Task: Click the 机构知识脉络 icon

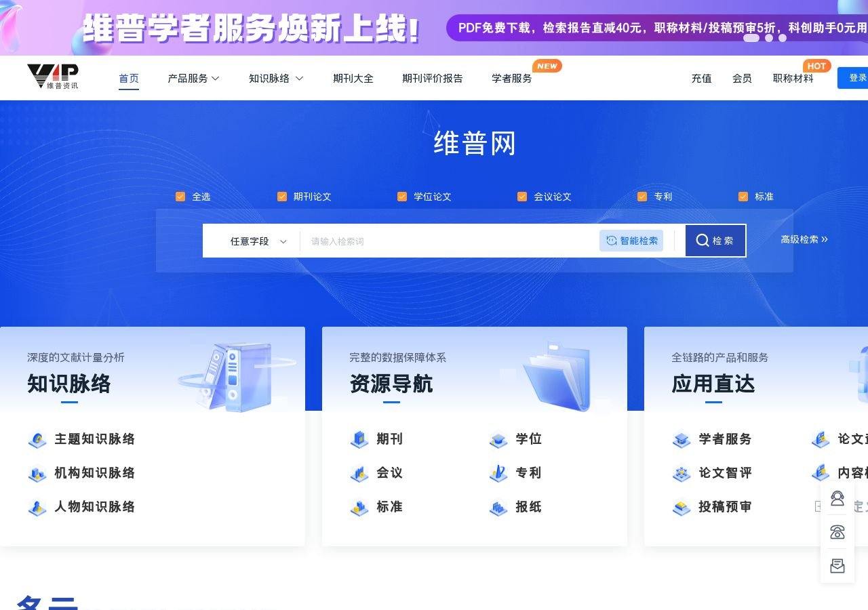Action: click(x=37, y=473)
